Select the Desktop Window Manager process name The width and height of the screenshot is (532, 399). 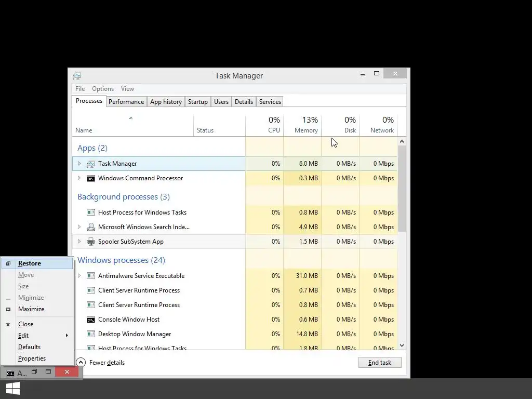pos(135,334)
